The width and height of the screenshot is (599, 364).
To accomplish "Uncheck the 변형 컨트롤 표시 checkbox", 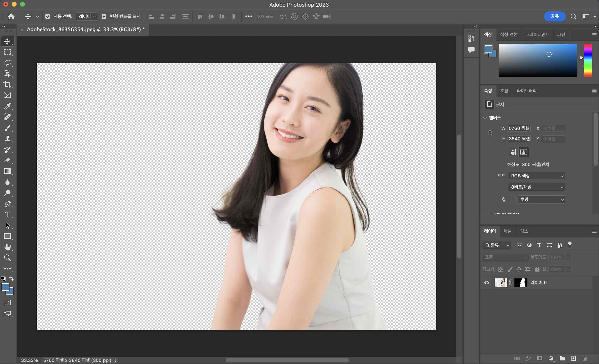I will pos(104,16).
